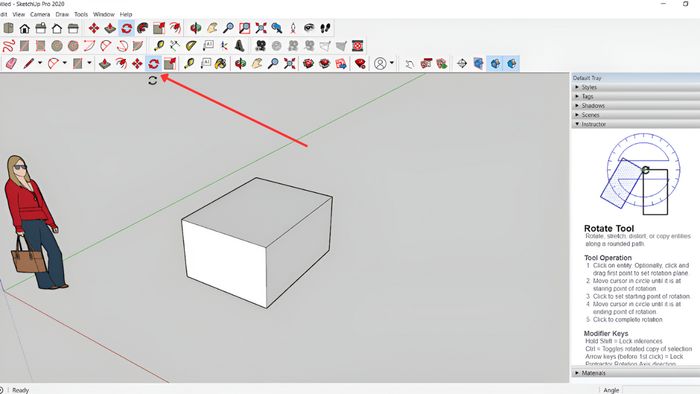Select Rotate tool beside Follow Me icon
The width and height of the screenshot is (700, 394).
pos(126,28)
